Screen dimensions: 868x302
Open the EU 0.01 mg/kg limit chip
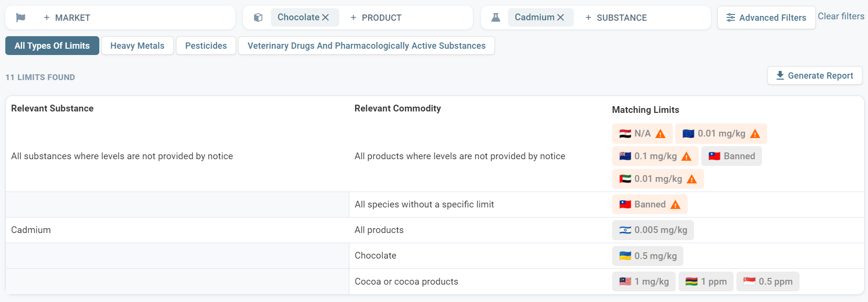coord(721,134)
